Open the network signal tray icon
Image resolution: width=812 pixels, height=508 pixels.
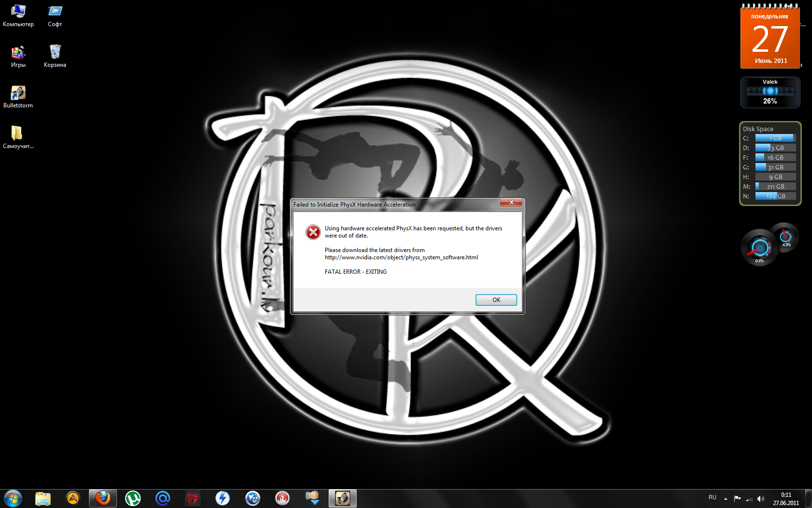coord(749,498)
